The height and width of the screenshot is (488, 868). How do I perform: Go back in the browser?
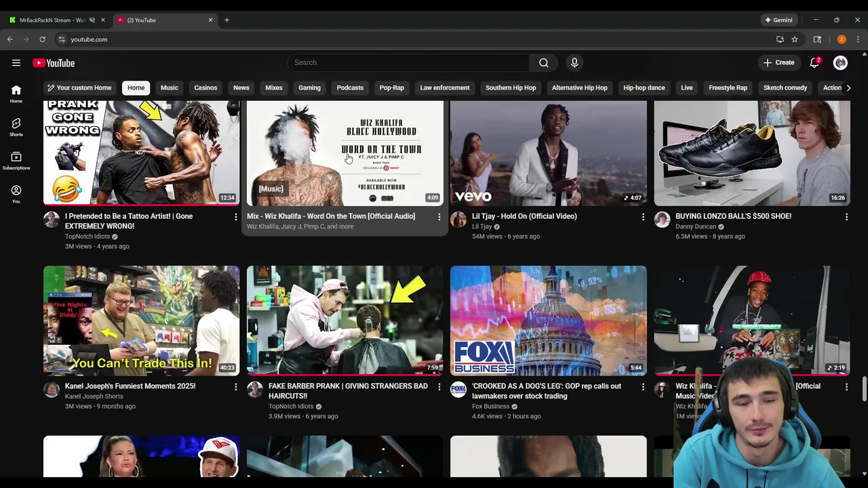click(x=10, y=39)
